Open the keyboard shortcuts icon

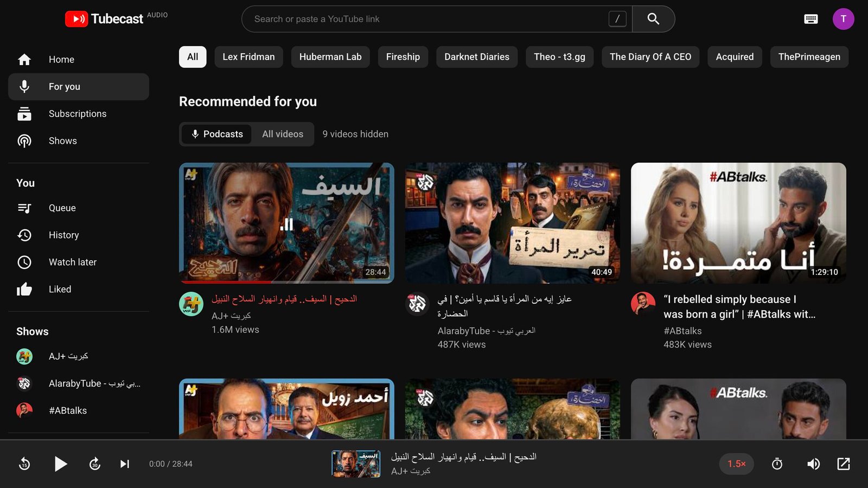coord(810,19)
